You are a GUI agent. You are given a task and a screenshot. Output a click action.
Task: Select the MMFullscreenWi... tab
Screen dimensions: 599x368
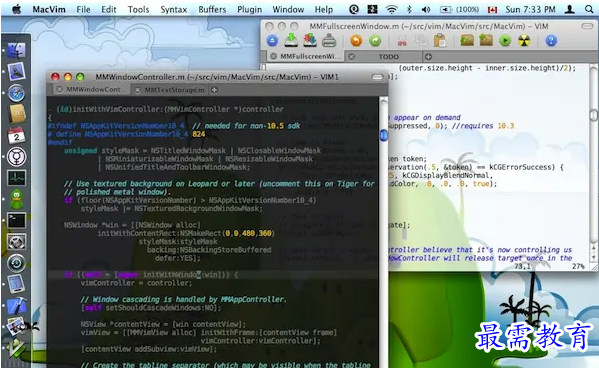pos(310,57)
